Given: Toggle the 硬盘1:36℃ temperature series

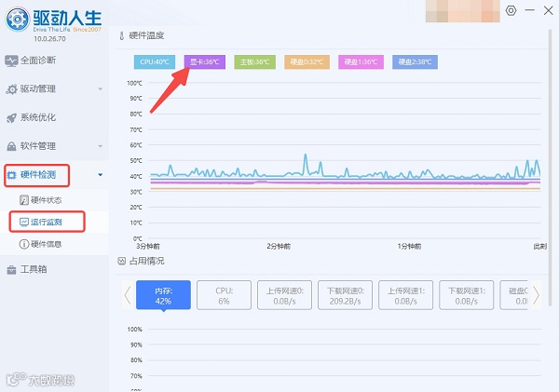Looking at the screenshot, I should click(361, 62).
